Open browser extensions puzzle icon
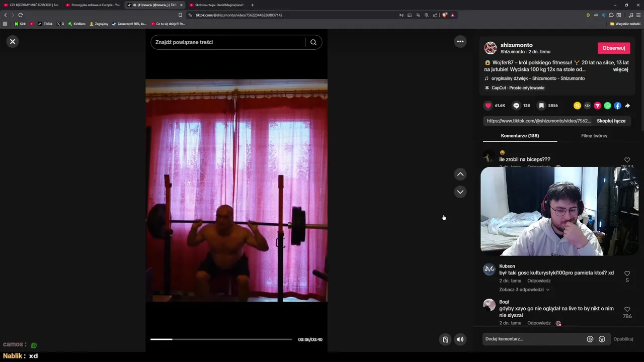The height and width of the screenshot is (362, 644). (611, 15)
